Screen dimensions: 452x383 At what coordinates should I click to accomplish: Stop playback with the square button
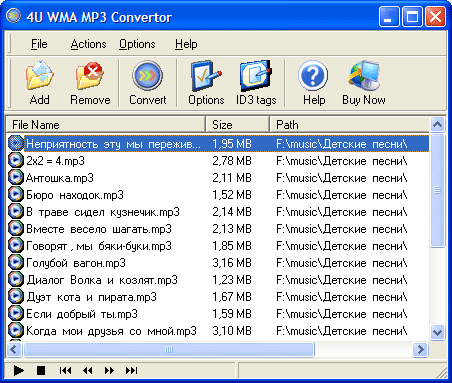tap(41, 370)
